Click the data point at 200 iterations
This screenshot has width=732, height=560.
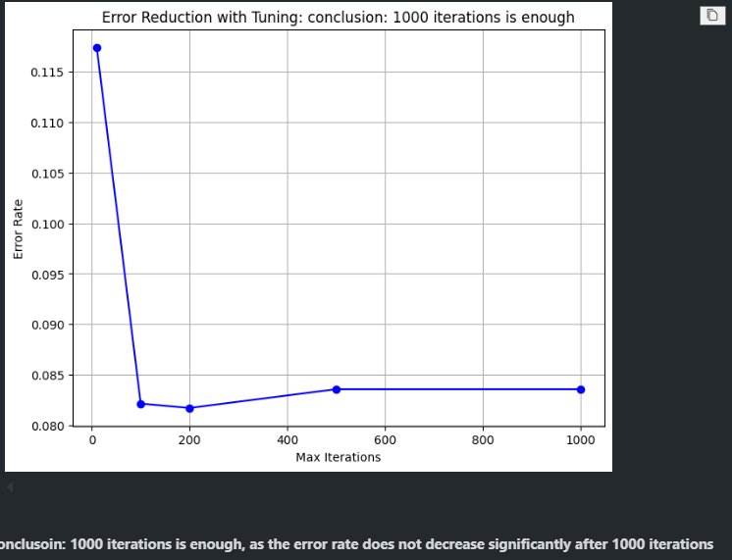click(189, 408)
